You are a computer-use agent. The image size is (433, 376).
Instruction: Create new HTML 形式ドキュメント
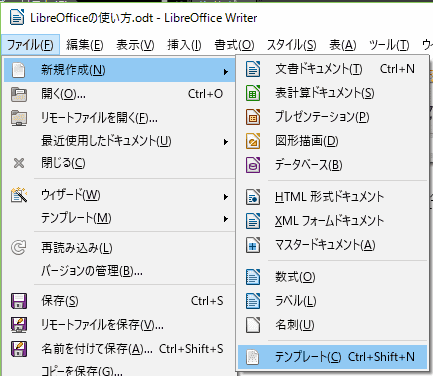click(332, 197)
